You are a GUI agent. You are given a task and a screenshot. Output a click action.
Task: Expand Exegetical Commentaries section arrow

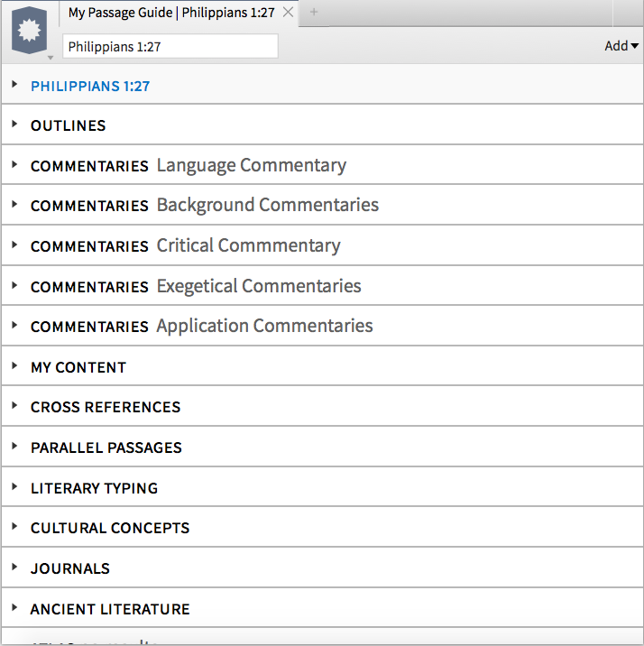pos(14,285)
